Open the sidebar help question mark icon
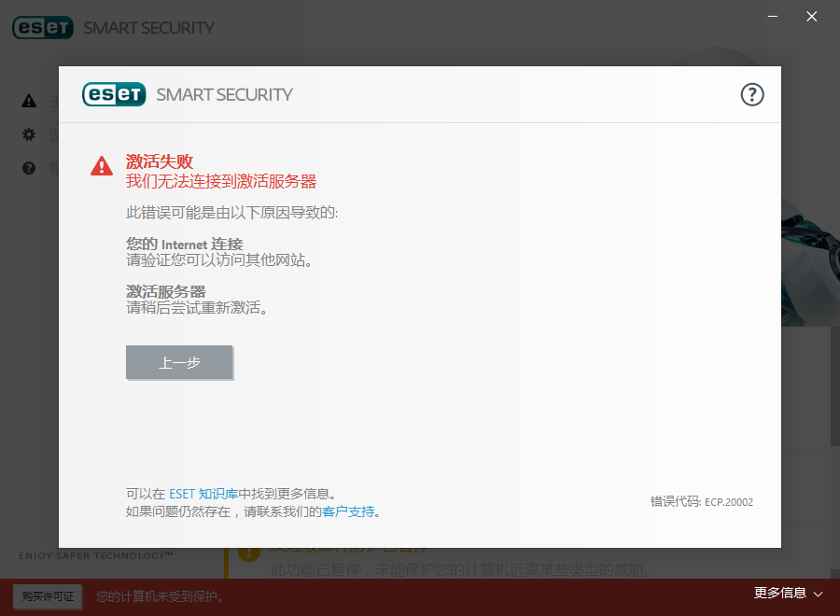 pos(29,168)
